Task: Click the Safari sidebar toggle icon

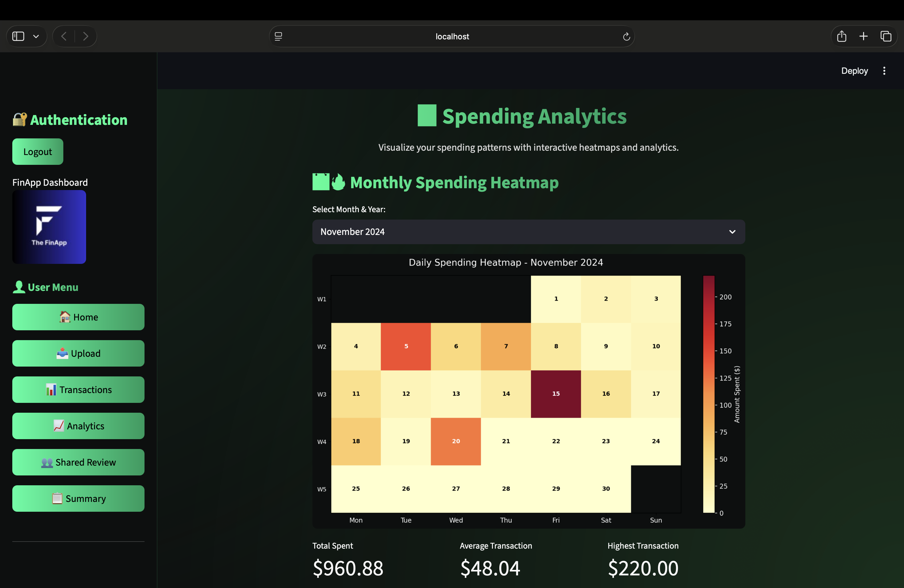Action: 18,37
